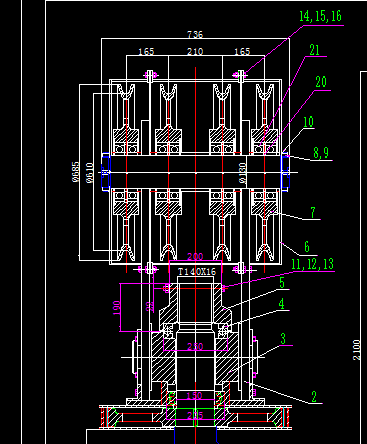Select the overall width dimension "736"
This screenshot has height=444, width=367.
tap(195, 35)
